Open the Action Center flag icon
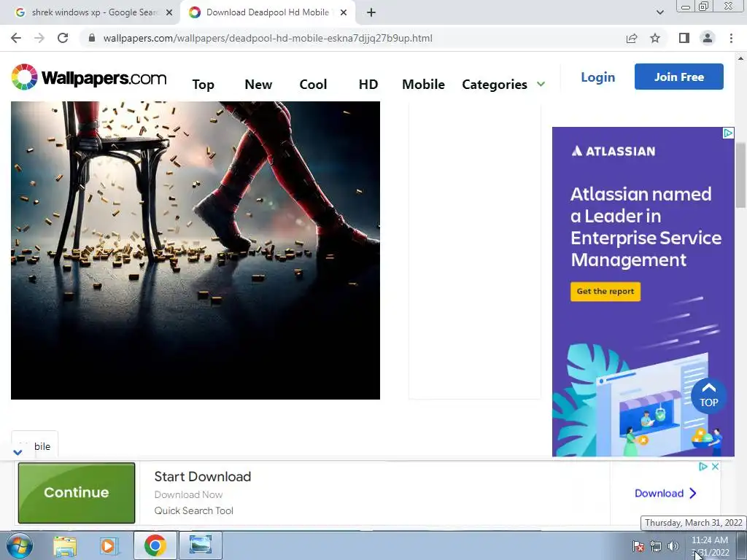 coord(638,546)
